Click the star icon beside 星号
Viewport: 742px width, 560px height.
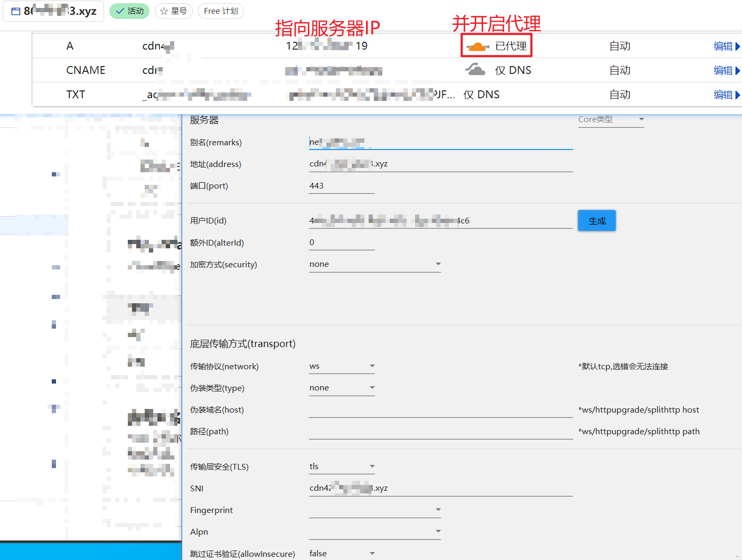coord(164,11)
